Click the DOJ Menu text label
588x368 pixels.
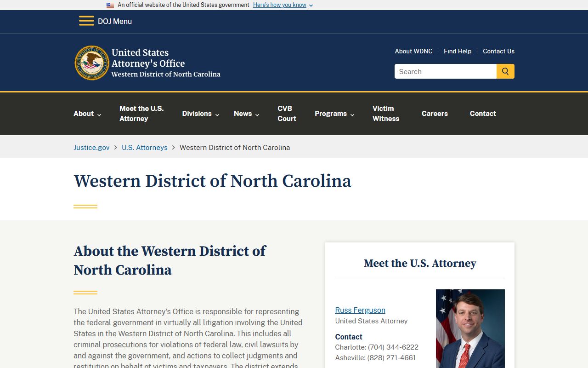coord(115,21)
